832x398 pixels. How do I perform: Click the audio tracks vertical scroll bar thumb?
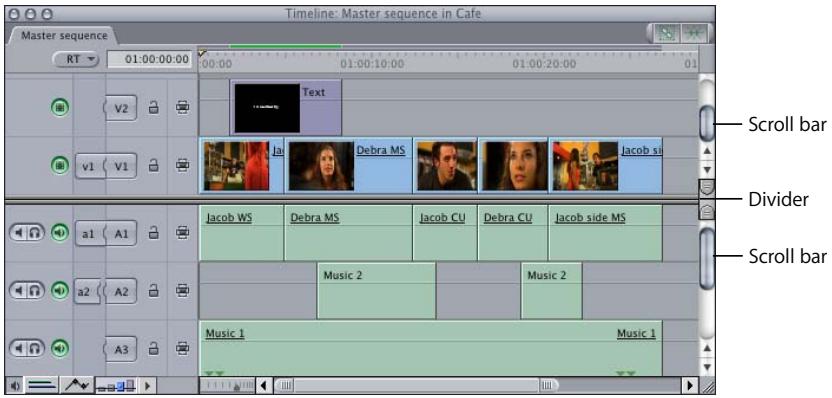tap(707, 259)
